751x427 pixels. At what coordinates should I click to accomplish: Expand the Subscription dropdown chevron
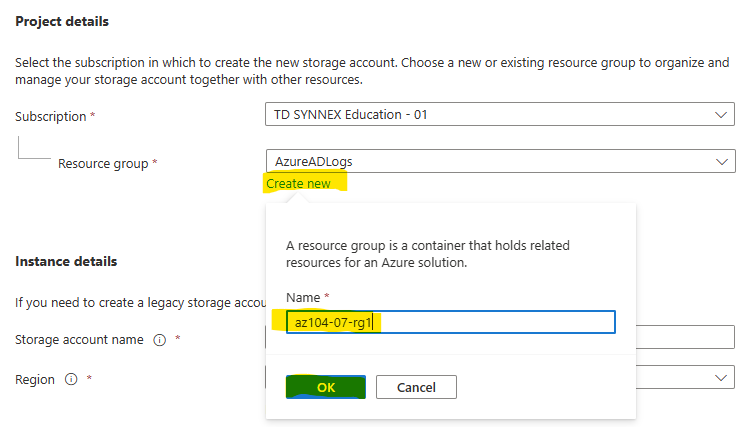721,115
